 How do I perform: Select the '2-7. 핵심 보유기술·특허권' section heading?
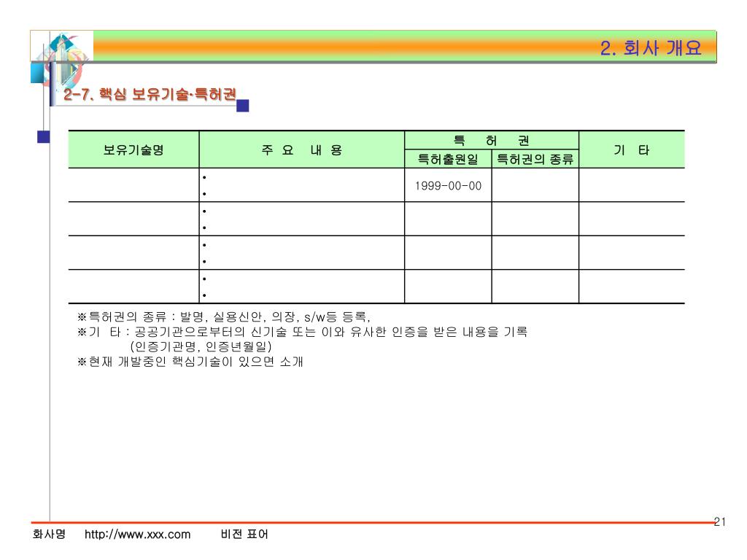150,94
